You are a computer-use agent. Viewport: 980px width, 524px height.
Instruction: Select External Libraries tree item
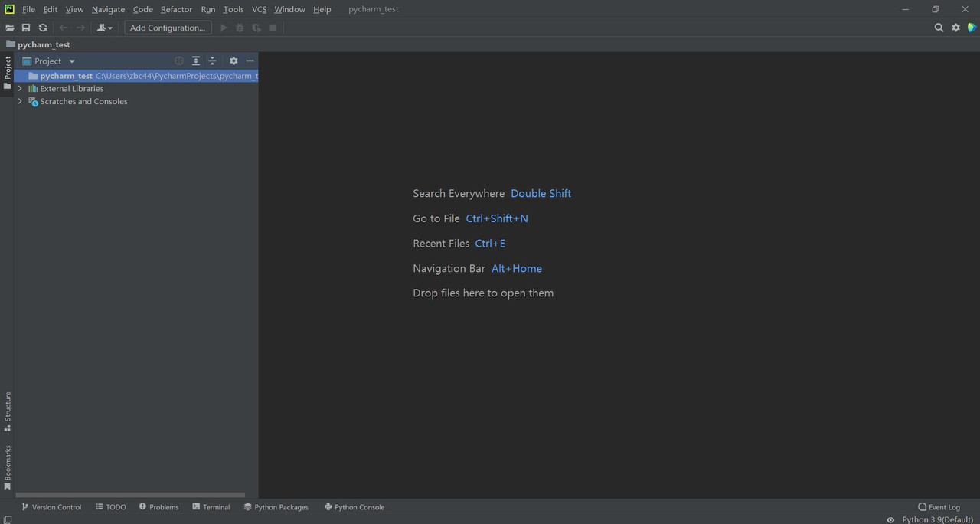click(x=72, y=89)
